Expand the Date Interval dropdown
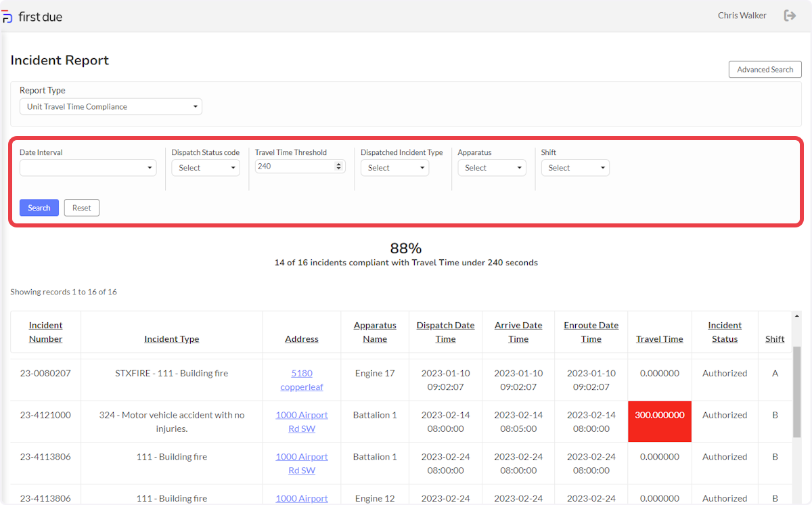Screen dimensions: 812x505 88,168
